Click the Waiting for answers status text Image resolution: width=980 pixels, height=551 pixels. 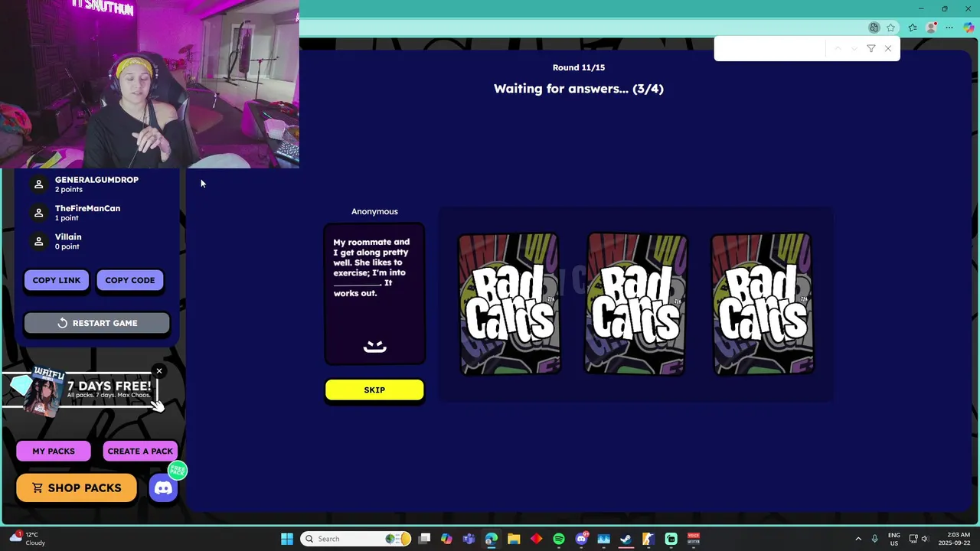(x=579, y=89)
